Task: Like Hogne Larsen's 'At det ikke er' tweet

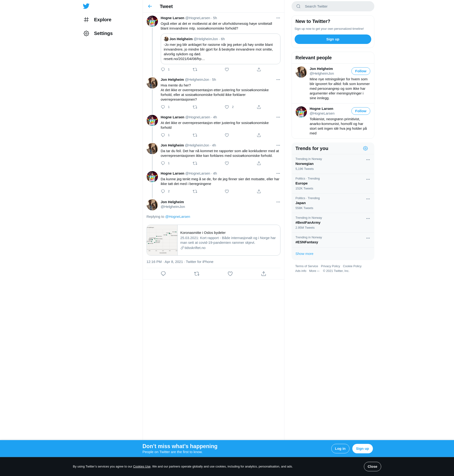Action: coord(227,135)
